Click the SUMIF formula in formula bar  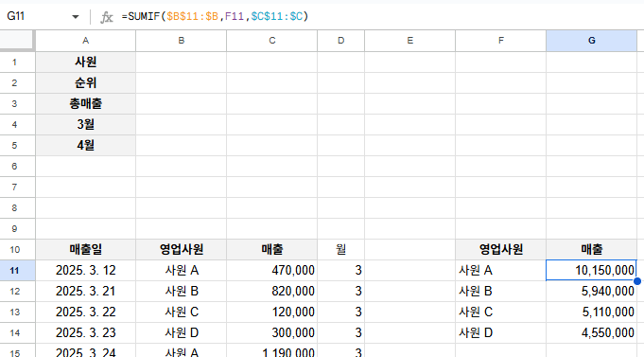tap(215, 16)
